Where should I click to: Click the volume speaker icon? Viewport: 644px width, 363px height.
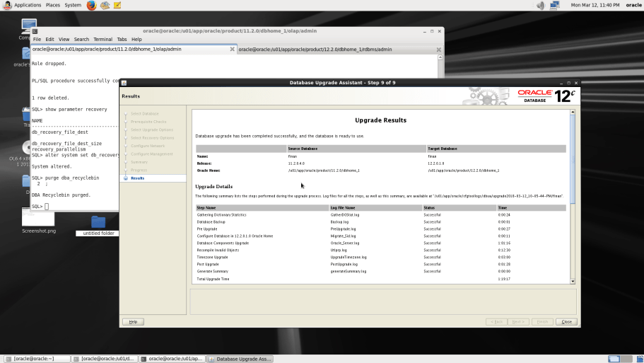click(x=541, y=6)
